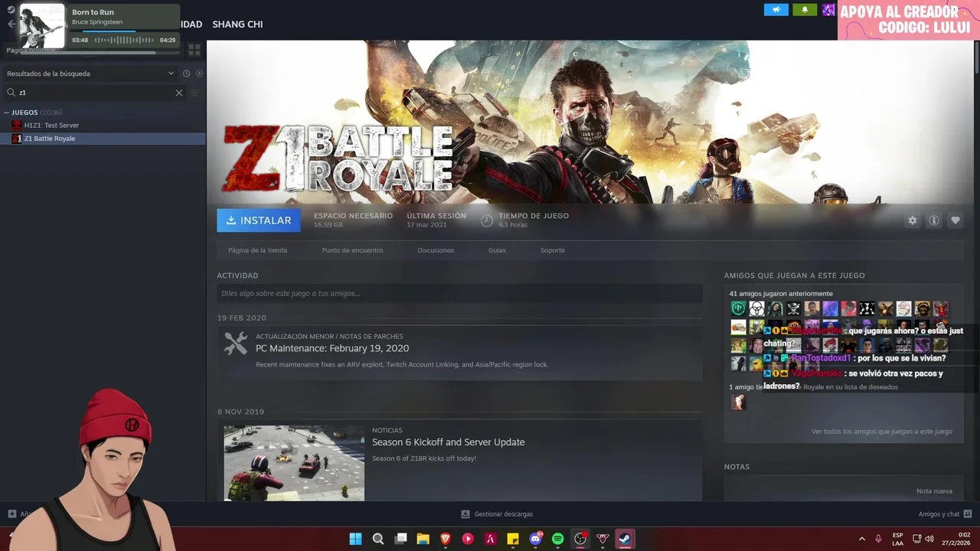Add Z1 Battle Royale to favorites heart
The width and height of the screenshot is (980, 551).
pos(955,220)
